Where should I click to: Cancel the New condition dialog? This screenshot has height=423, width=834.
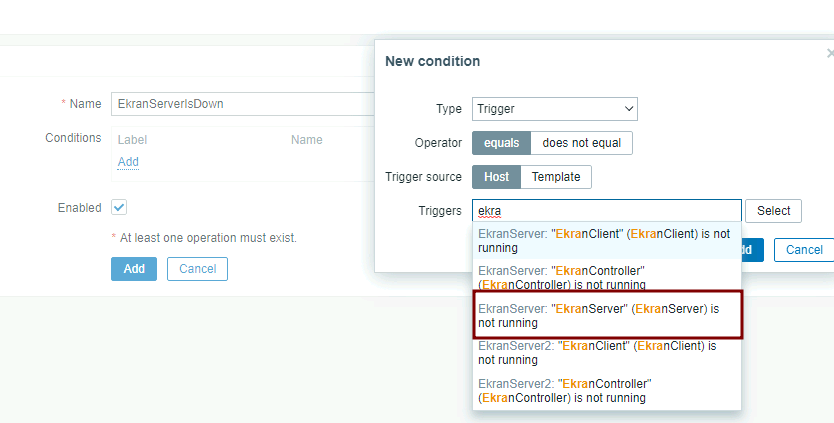(x=803, y=250)
